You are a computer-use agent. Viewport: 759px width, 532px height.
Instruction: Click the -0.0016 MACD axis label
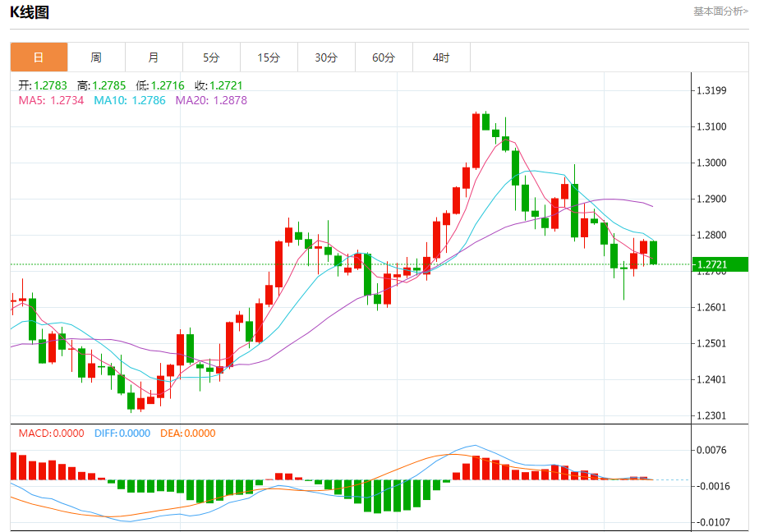pyautogui.click(x=712, y=486)
